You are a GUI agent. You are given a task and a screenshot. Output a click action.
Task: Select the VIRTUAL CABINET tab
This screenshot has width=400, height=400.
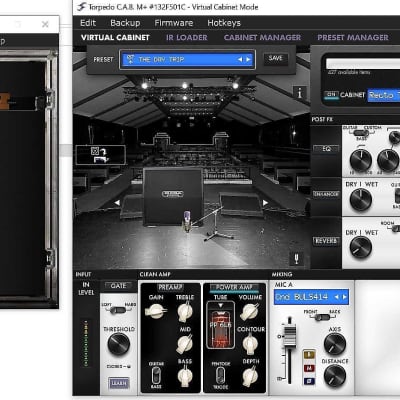point(115,38)
